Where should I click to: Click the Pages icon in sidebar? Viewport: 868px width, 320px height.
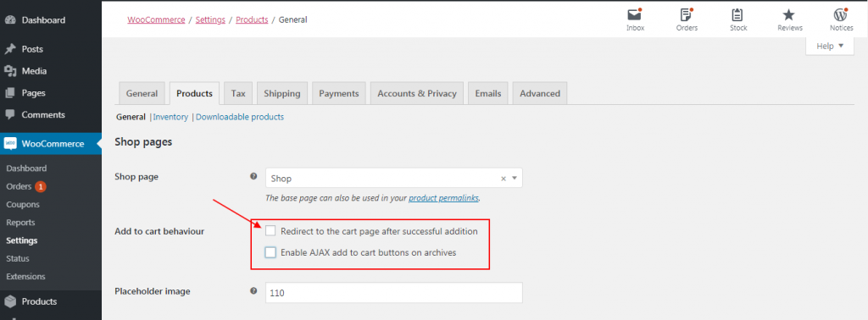(10, 93)
